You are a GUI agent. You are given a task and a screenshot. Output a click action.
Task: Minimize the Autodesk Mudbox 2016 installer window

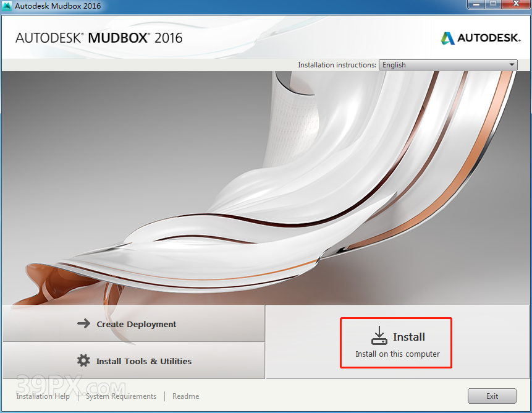click(x=475, y=5)
